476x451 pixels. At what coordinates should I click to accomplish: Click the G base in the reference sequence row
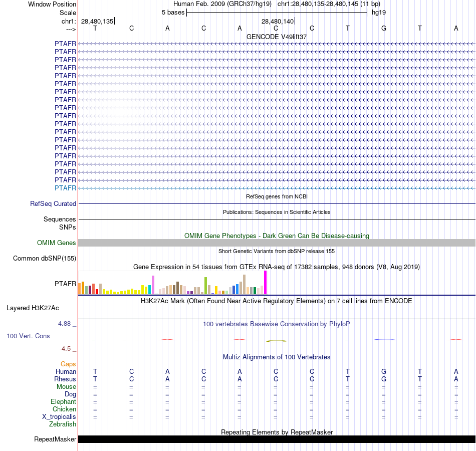[384, 28]
